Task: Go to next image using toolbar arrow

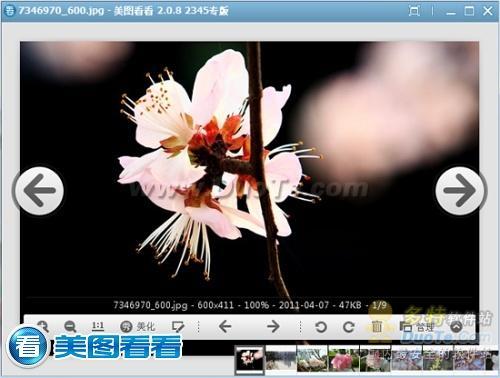Action: point(273,326)
